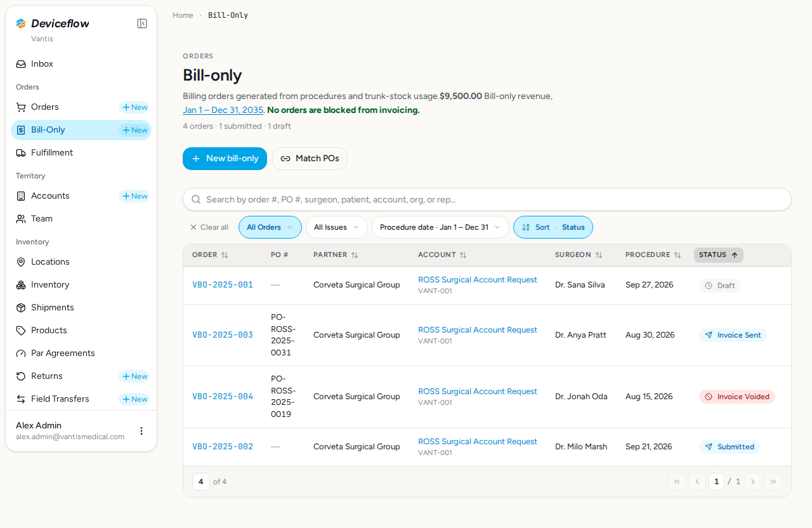Open the user menu next to Alex Admin
Viewport: 812px width, 528px height.
pyautogui.click(x=141, y=431)
